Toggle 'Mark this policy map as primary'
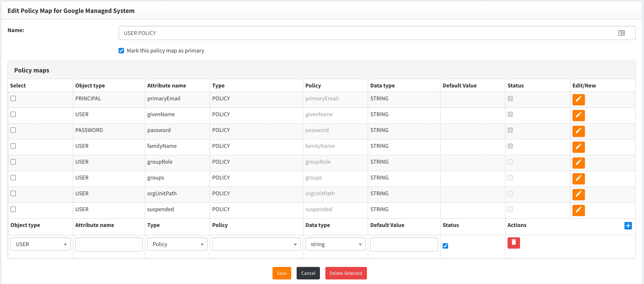This screenshot has height=284, width=644. (x=121, y=51)
